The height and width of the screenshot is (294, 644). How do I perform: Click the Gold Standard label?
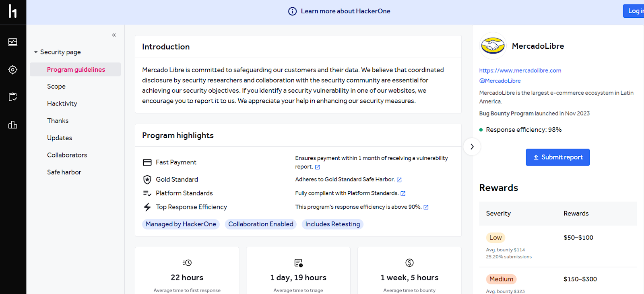pos(177,180)
